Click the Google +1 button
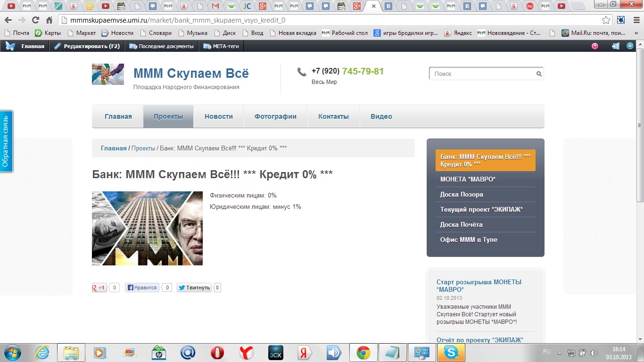Screen dimensions: 644x362 [x=99, y=288]
